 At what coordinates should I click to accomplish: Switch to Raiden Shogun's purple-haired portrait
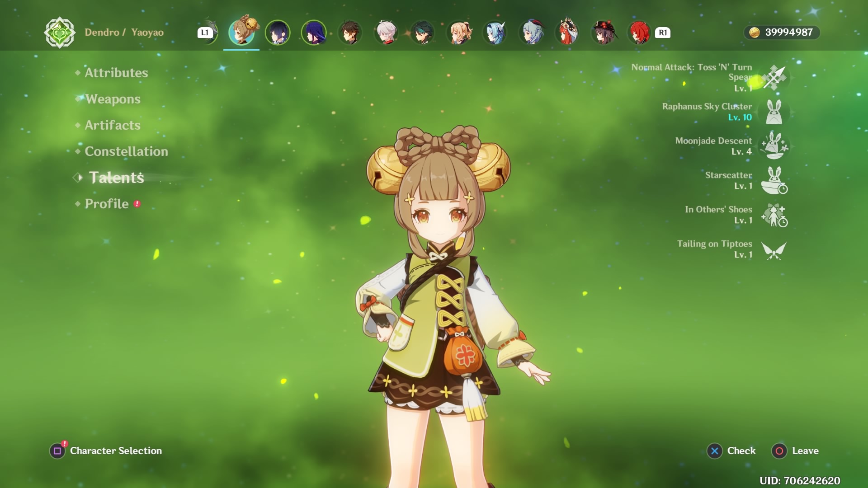[314, 33]
